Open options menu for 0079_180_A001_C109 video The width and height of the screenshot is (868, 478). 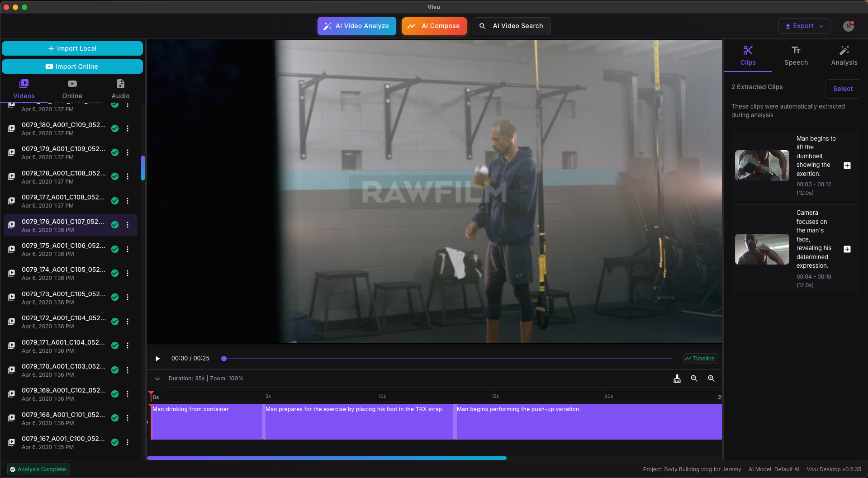pyautogui.click(x=128, y=128)
